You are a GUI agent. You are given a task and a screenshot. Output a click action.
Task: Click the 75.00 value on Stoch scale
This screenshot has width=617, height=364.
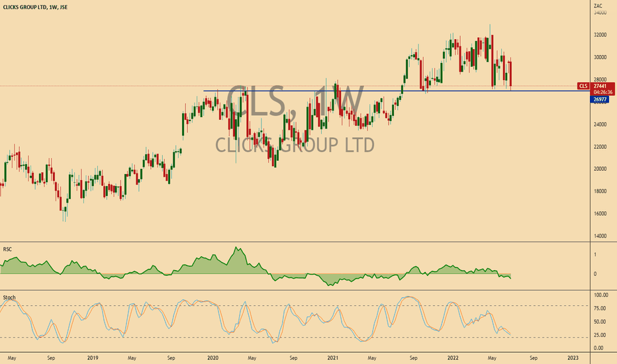pyautogui.click(x=600, y=308)
